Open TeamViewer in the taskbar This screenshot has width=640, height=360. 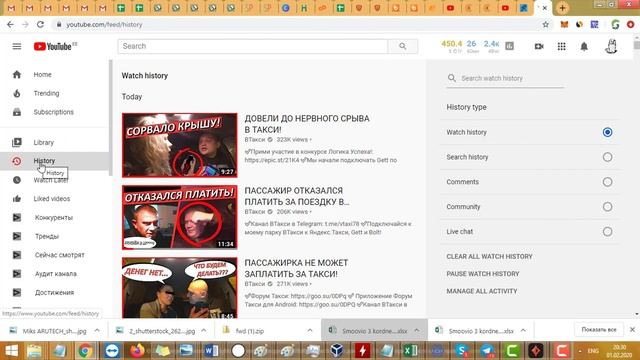coord(112,351)
